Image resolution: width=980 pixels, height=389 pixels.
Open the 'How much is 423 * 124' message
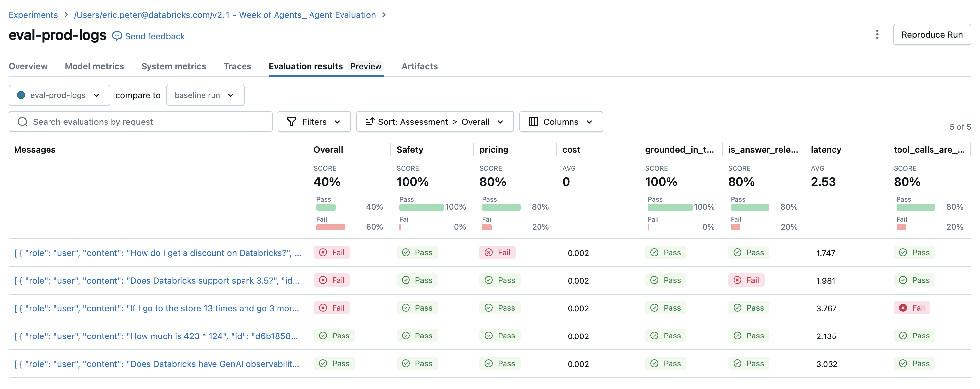tap(156, 336)
